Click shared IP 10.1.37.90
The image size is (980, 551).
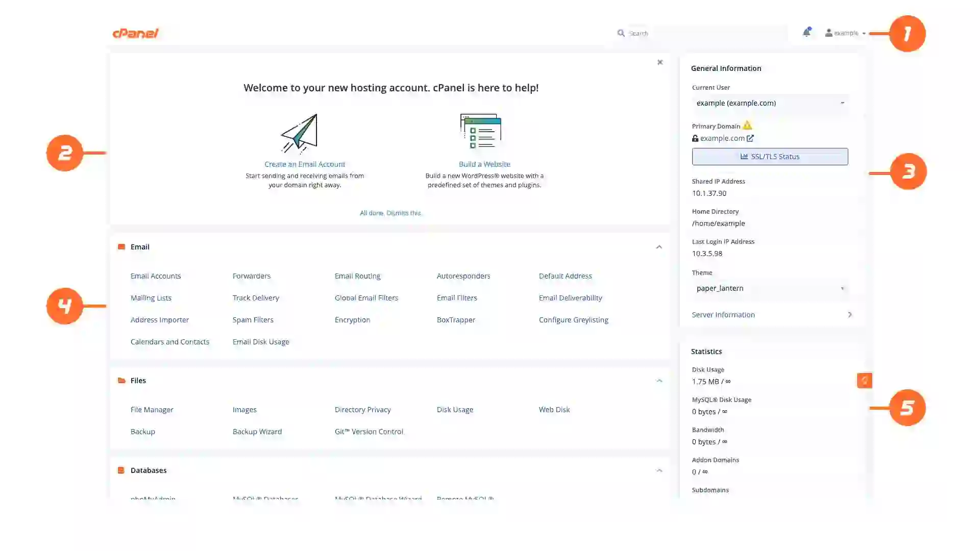(x=709, y=193)
